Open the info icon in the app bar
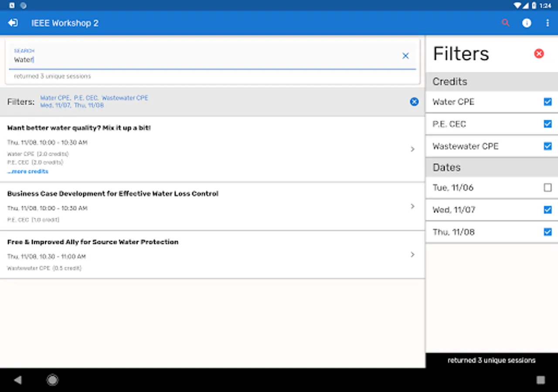 point(527,23)
